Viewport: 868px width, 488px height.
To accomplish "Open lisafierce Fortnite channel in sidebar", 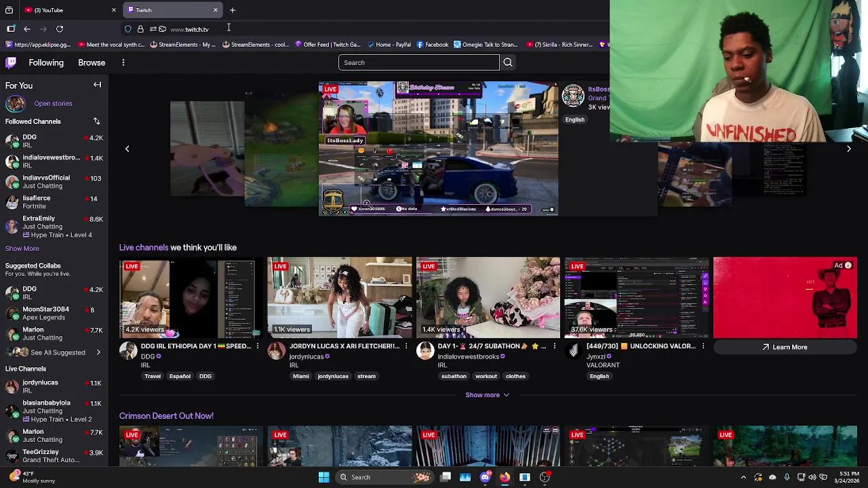I will (54, 202).
